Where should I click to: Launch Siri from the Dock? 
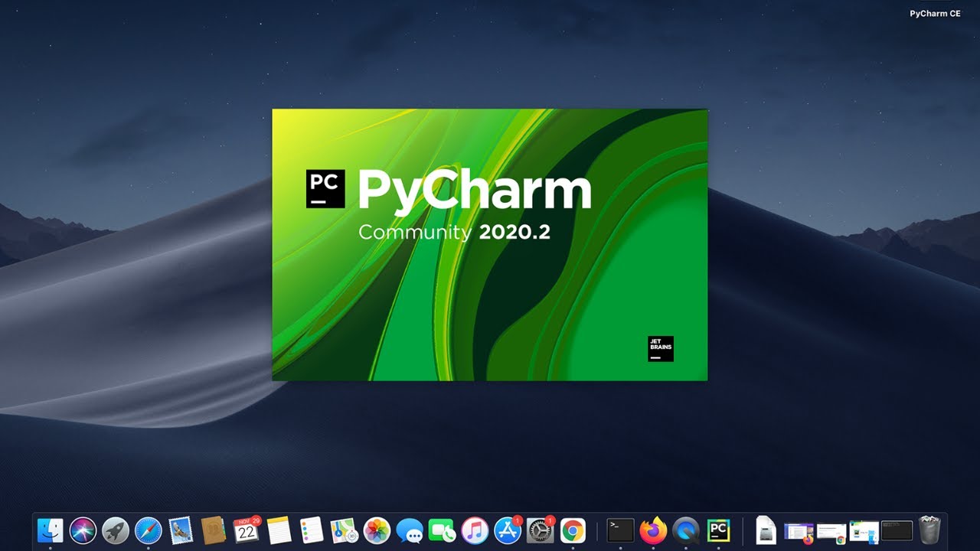pyautogui.click(x=83, y=530)
